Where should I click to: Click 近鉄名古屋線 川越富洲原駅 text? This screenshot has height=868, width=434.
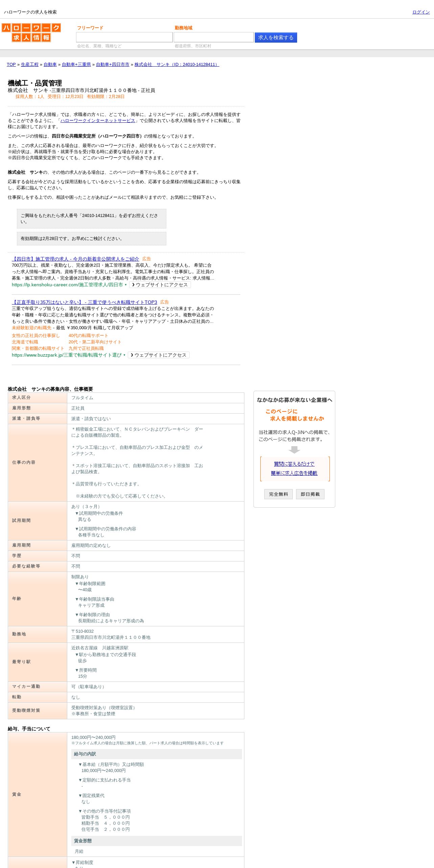point(100,648)
